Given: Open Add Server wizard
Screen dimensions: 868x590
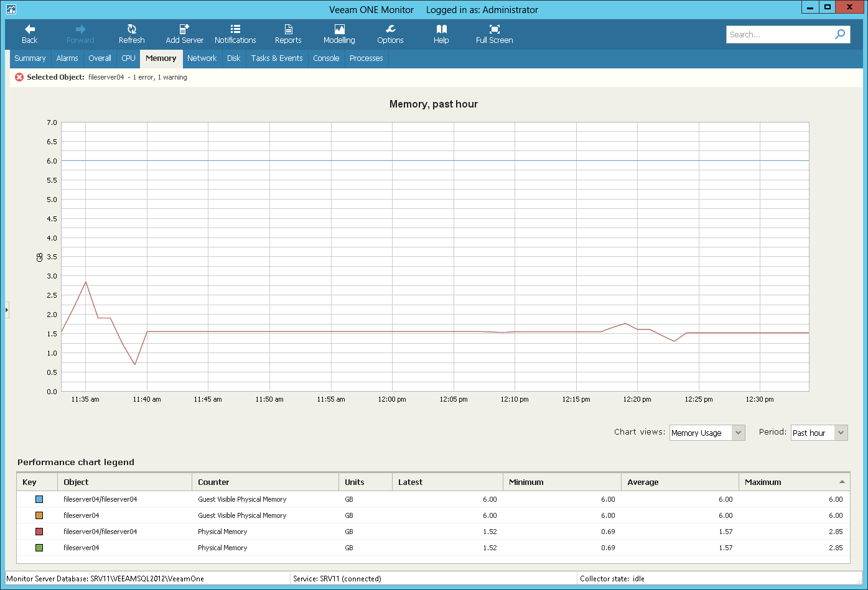Looking at the screenshot, I should pyautogui.click(x=184, y=34).
